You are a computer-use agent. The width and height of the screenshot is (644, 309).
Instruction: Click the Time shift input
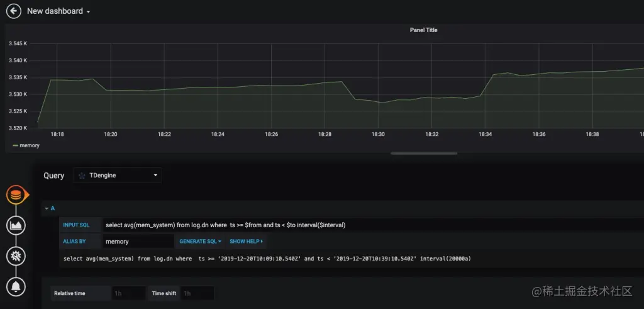click(x=197, y=293)
